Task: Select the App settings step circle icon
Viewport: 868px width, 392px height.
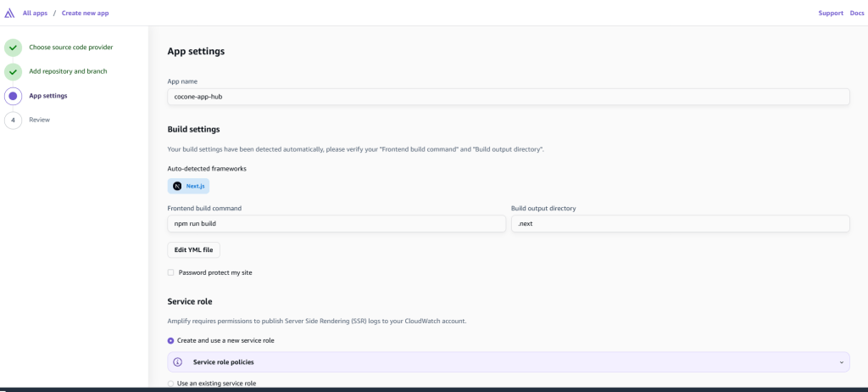Action: pyautogui.click(x=13, y=96)
